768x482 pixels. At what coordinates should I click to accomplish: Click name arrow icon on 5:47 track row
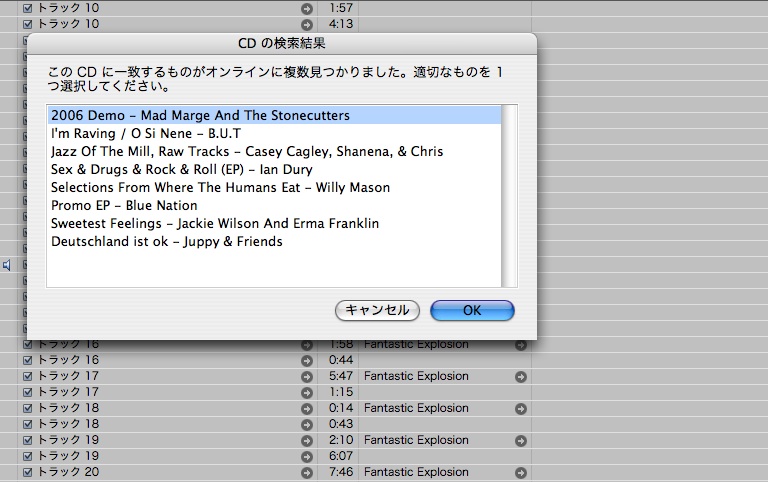click(x=307, y=377)
